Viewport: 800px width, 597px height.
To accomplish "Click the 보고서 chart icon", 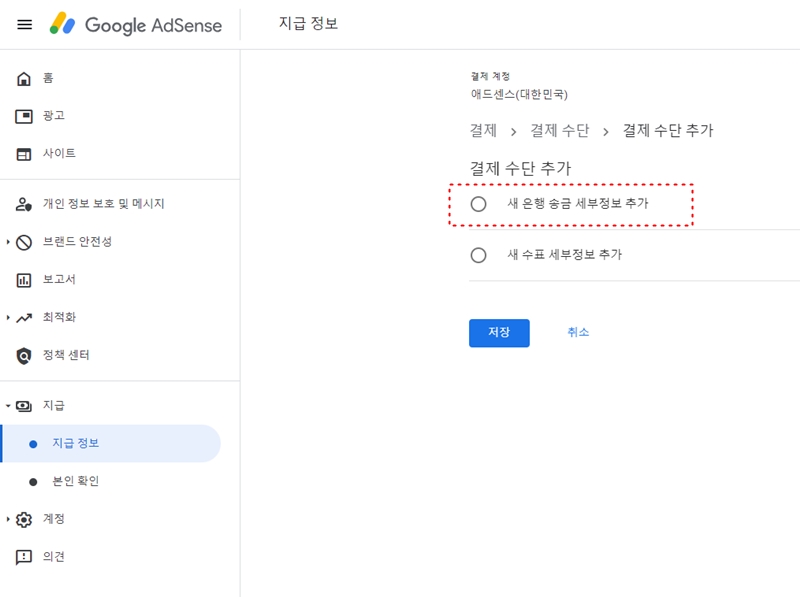I will 23,280.
